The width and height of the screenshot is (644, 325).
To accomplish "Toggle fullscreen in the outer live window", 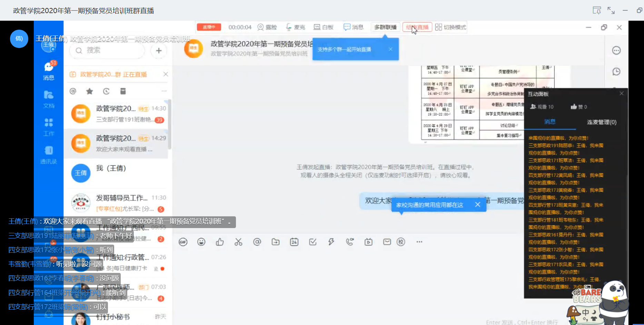I will click(x=611, y=10).
